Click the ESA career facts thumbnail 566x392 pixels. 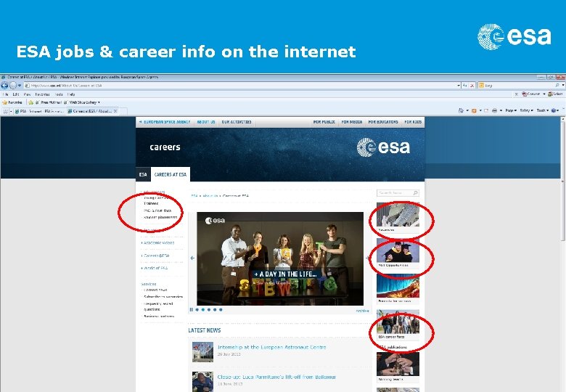(398, 322)
